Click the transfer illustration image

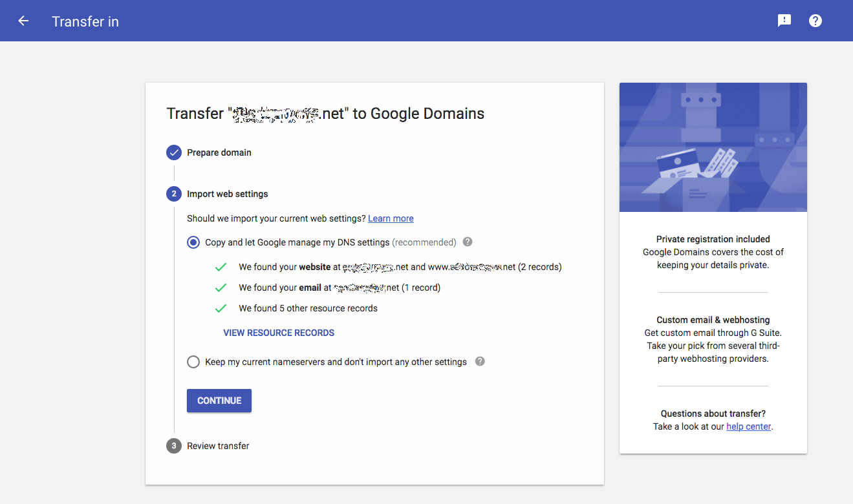coord(713,147)
